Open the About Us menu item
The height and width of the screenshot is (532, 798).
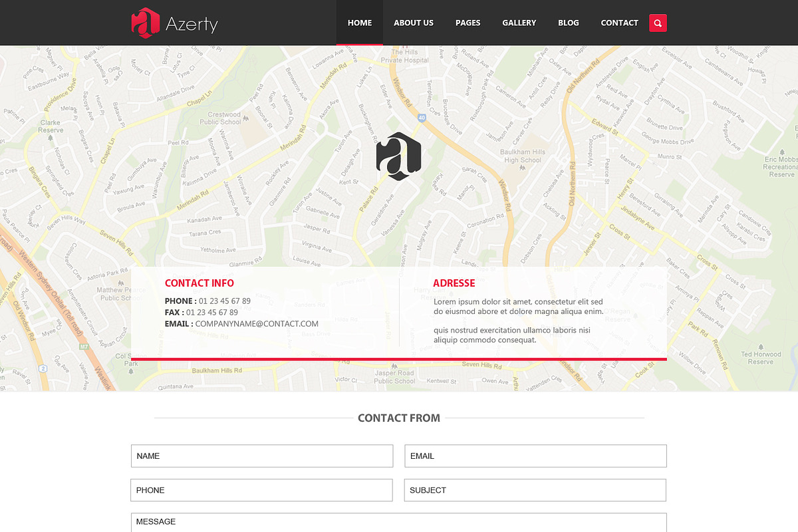[414, 23]
